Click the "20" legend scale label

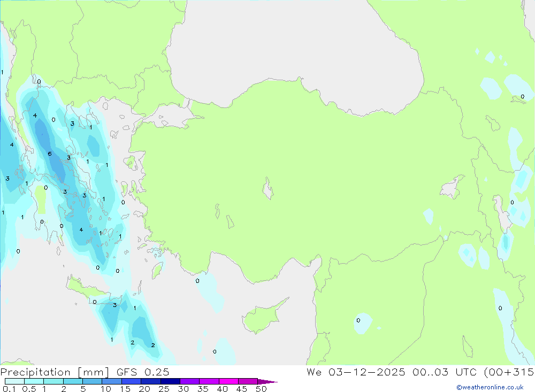(x=144, y=389)
